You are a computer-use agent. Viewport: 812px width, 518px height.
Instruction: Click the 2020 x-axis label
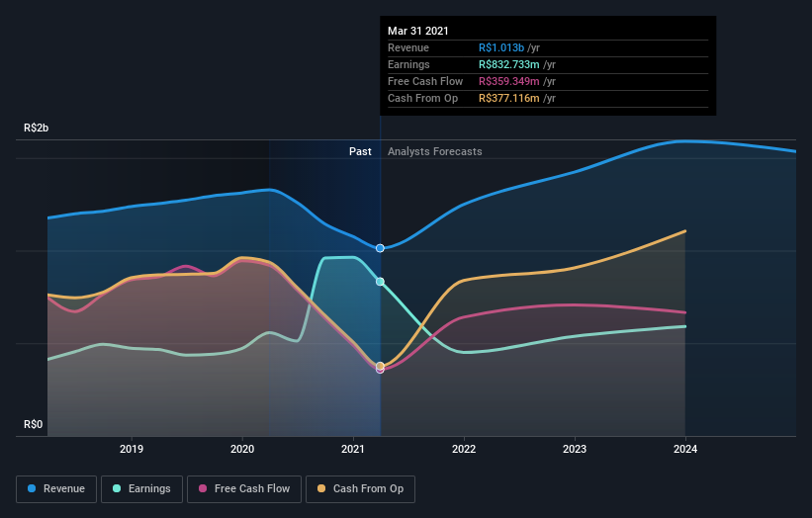coord(242,449)
